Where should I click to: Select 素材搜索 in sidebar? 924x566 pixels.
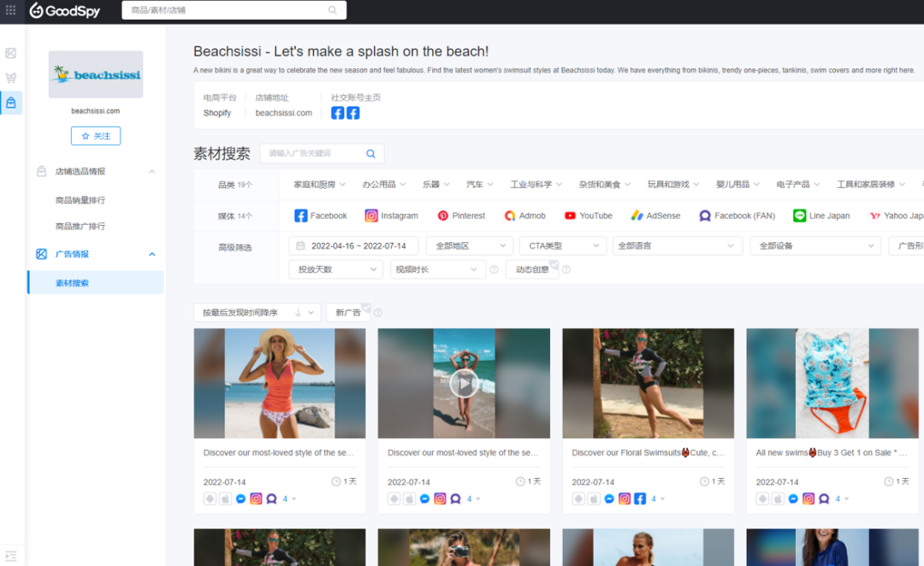[96, 283]
